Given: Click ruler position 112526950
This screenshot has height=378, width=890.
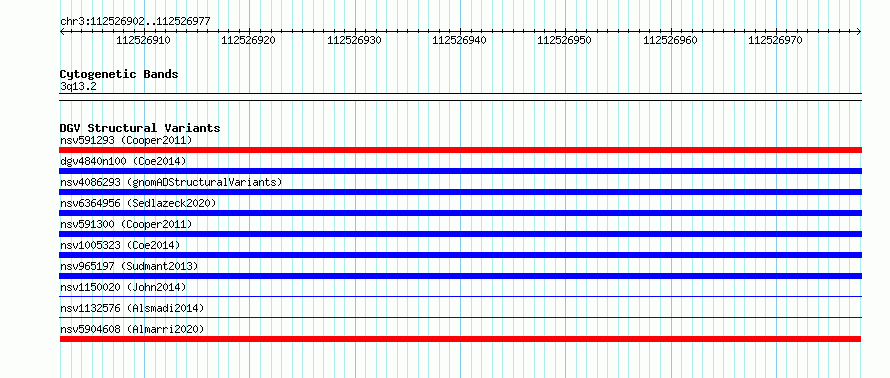Looking at the screenshot, I should (564, 40).
